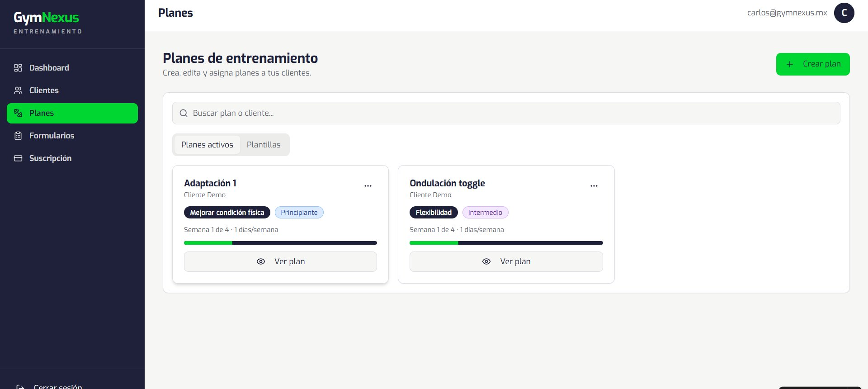The height and width of the screenshot is (389, 868).
Task: Click the Formularios clipboard icon
Action: tap(18, 136)
